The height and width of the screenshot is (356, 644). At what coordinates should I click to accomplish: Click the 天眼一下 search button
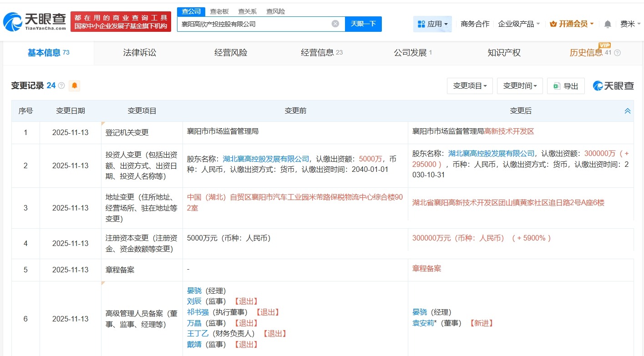[x=363, y=24]
